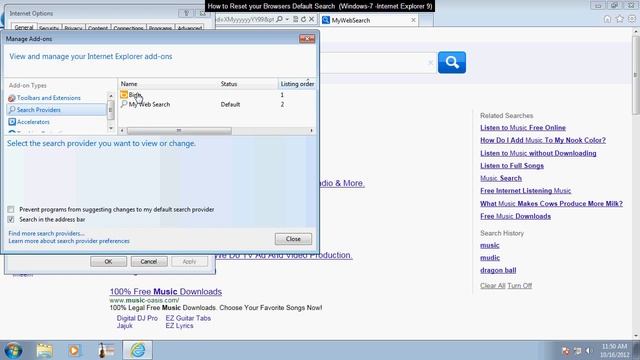Click right arrow of provider list scrollbar
The width and height of the screenshot is (640, 360).
point(311,131)
